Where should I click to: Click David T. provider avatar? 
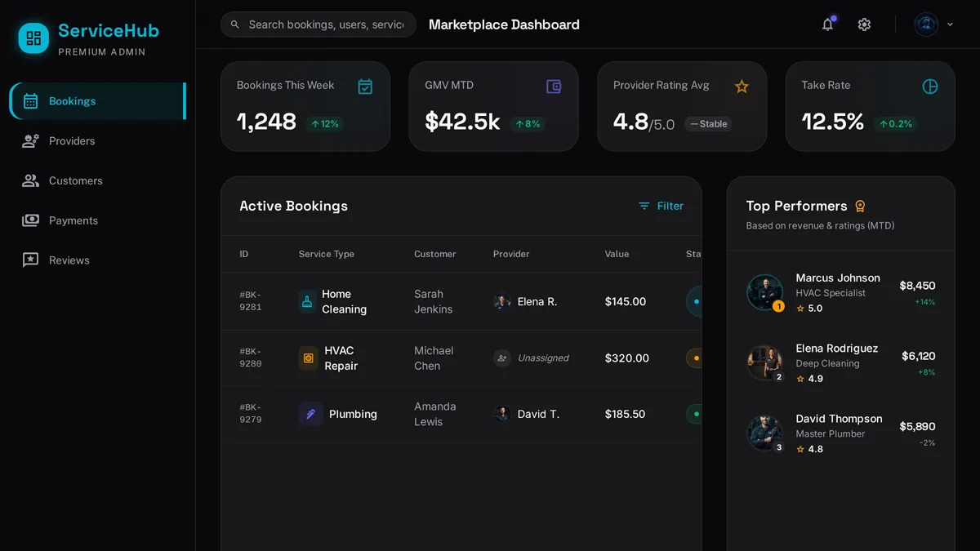click(x=502, y=414)
